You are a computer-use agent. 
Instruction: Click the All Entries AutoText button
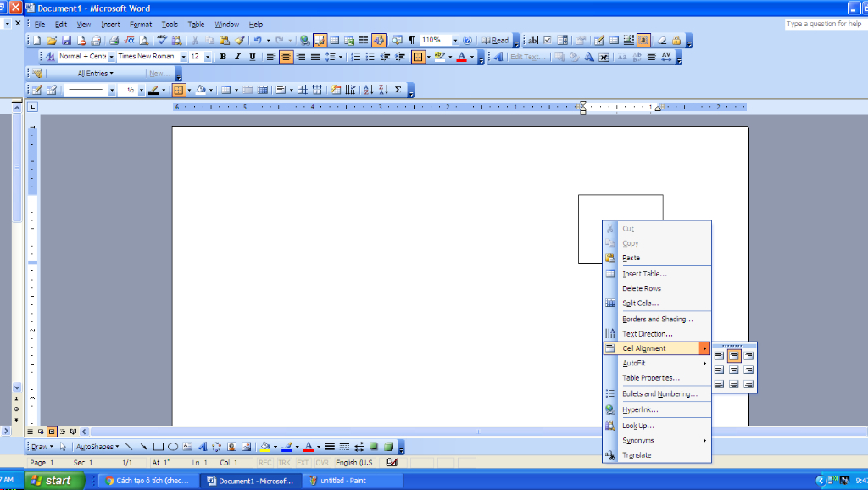pos(95,74)
